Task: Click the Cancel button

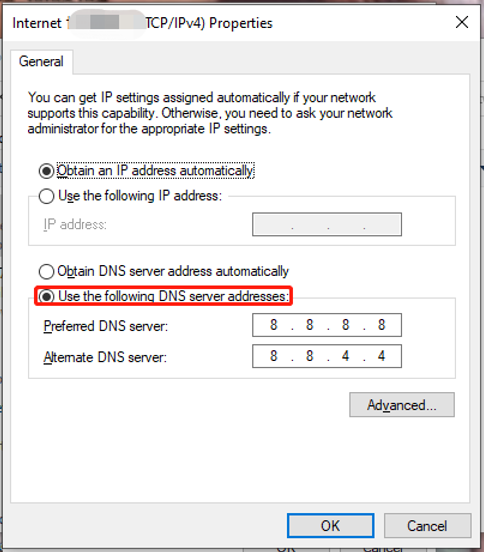Action: click(427, 526)
